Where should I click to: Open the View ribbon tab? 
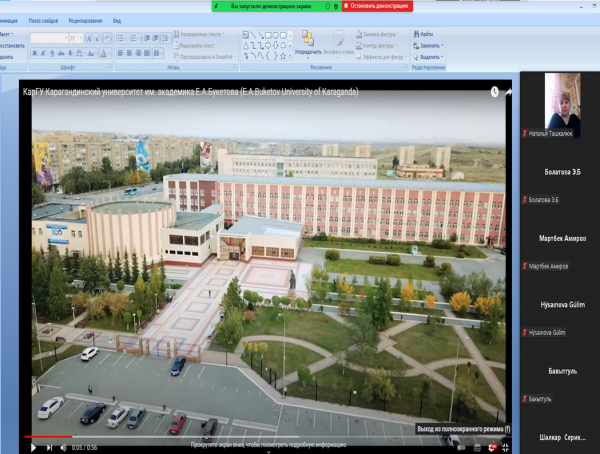tap(118, 19)
